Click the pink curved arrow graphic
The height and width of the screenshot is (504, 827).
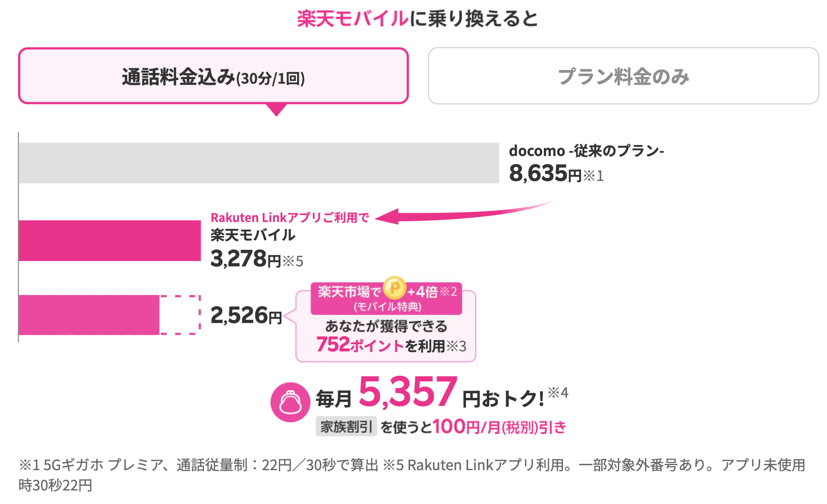pos(465,213)
